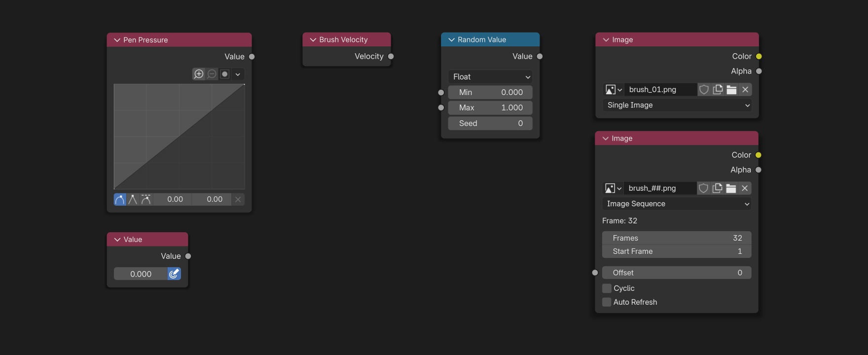Open image file for brush_01.png node
This screenshot has width=868, height=355.
point(731,89)
